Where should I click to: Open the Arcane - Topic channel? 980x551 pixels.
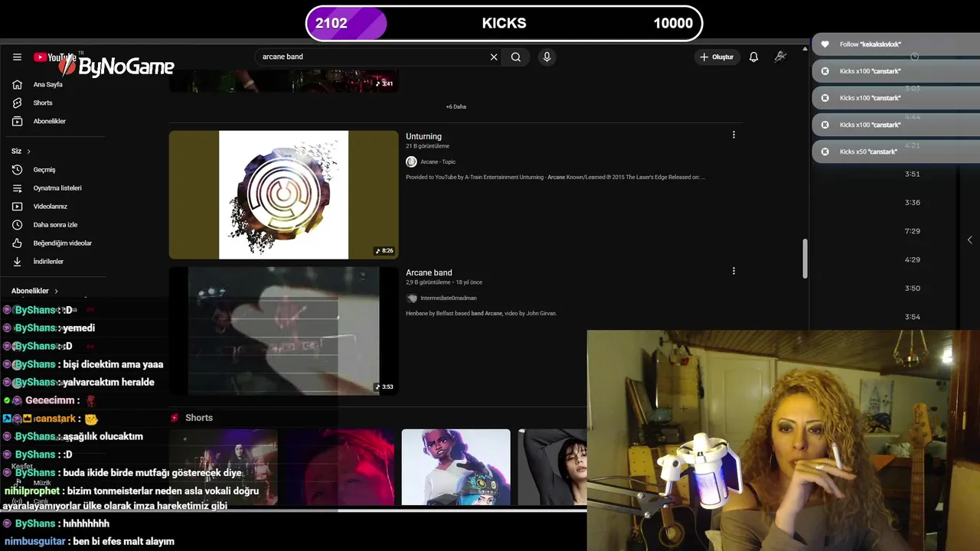[438, 162]
